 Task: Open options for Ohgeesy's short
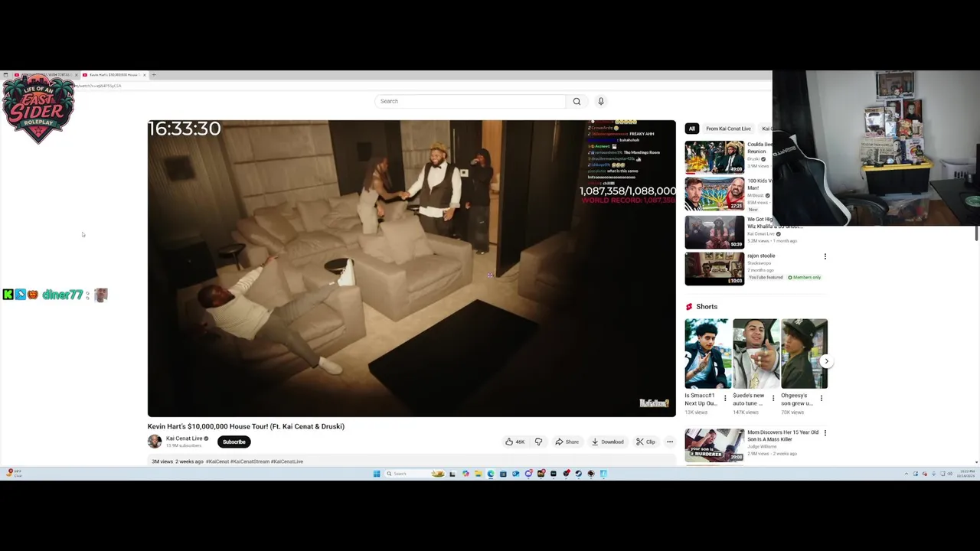[822, 398]
